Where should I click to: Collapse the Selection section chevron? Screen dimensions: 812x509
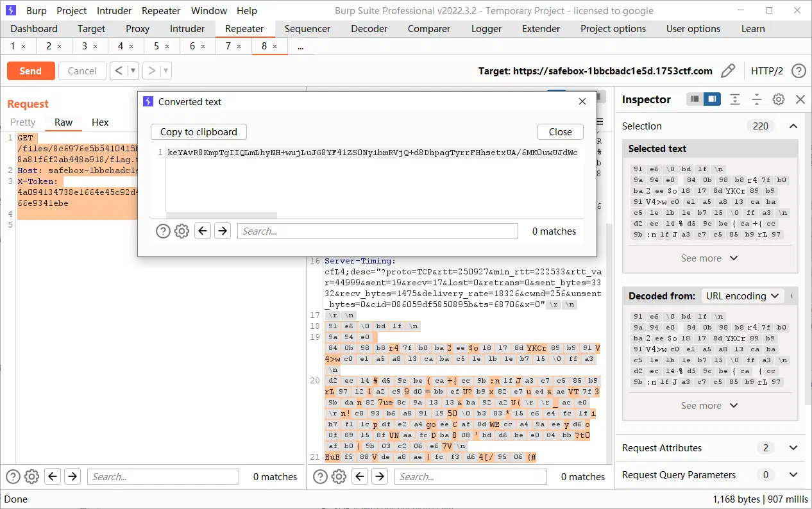793,126
